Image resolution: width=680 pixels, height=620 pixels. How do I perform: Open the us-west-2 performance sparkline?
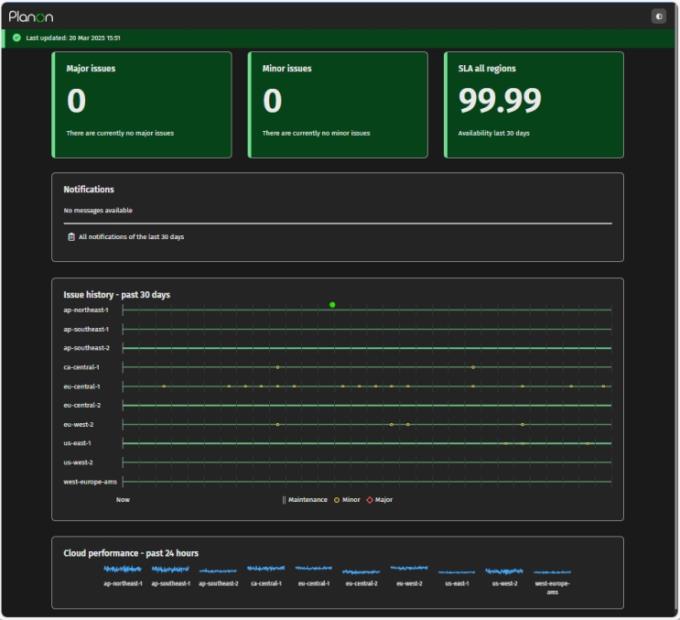pos(504,571)
